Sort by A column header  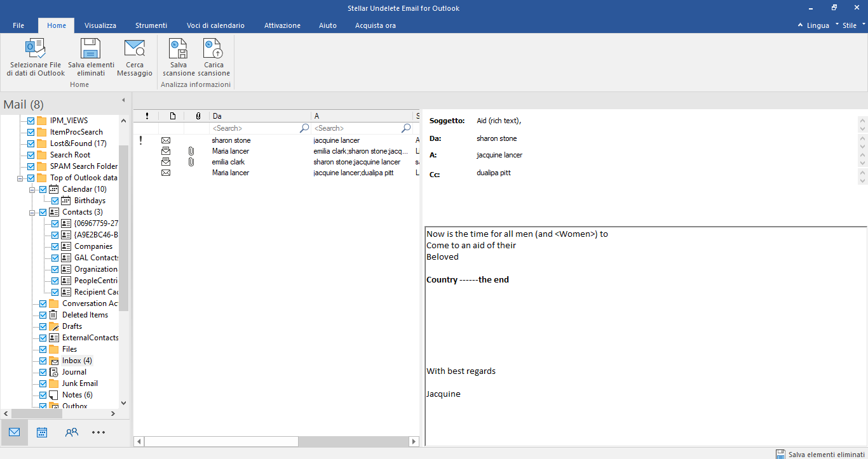[x=362, y=116]
